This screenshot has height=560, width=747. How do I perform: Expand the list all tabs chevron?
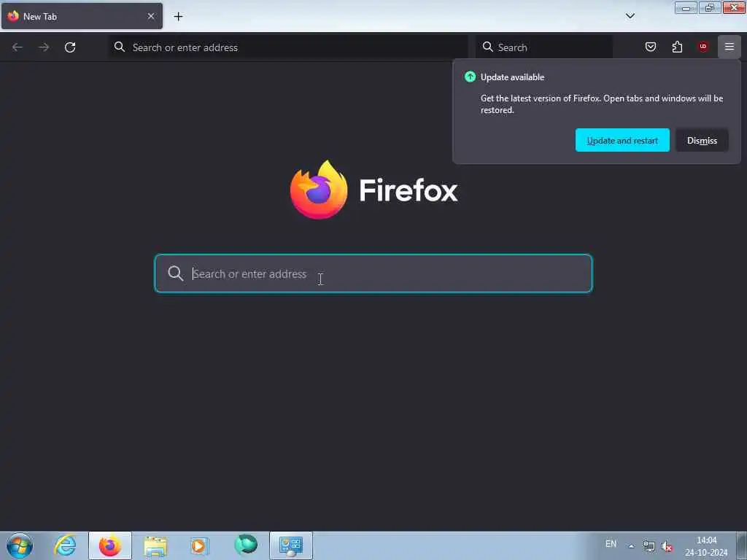(630, 16)
